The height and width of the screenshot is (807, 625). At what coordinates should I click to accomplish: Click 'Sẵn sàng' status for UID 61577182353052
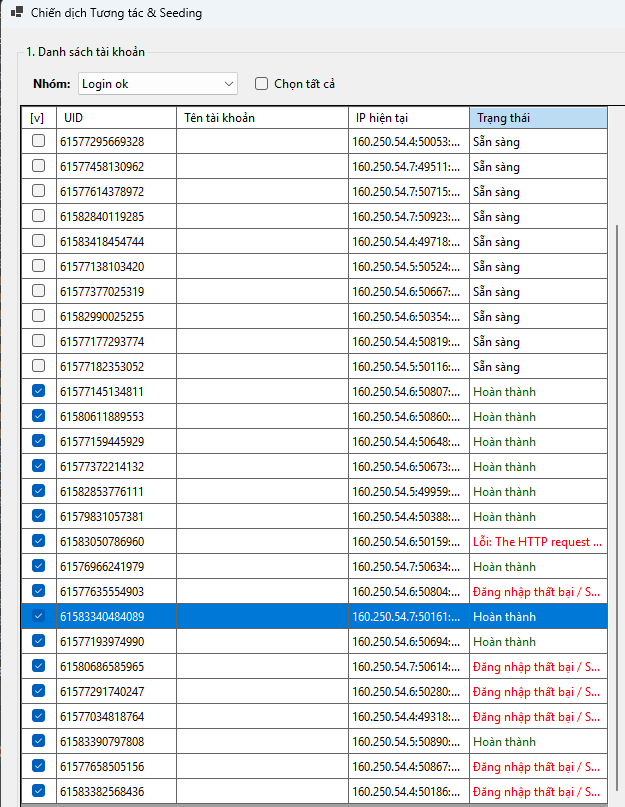pyautogui.click(x=539, y=366)
